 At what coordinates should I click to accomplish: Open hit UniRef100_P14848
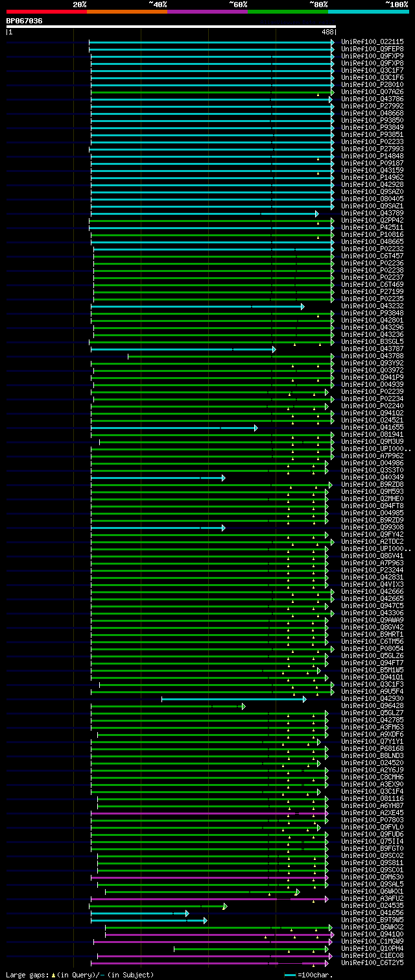click(372, 156)
